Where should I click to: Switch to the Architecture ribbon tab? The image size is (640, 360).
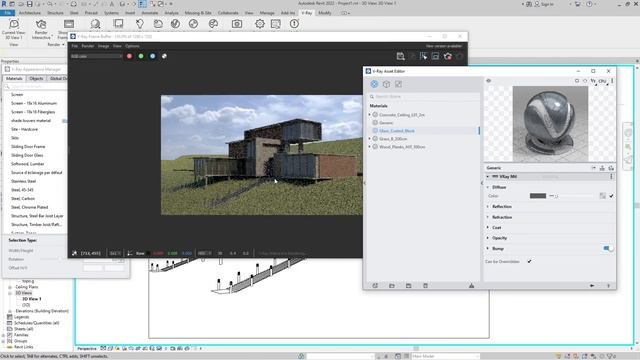click(30, 13)
